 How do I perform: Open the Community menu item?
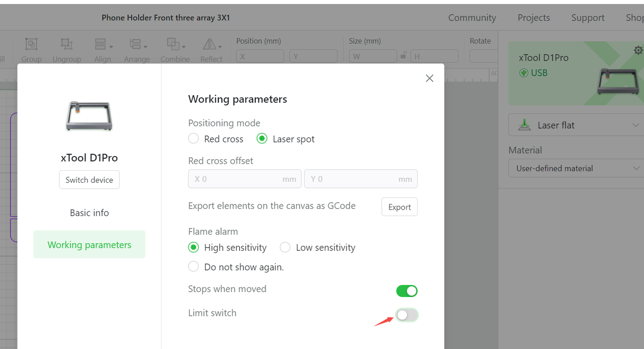472,18
